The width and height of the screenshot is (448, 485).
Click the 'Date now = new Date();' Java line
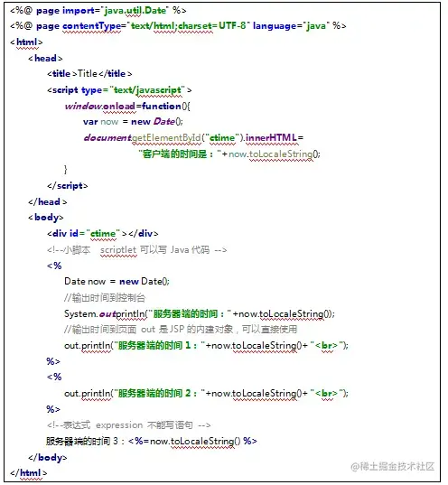[117, 282]
